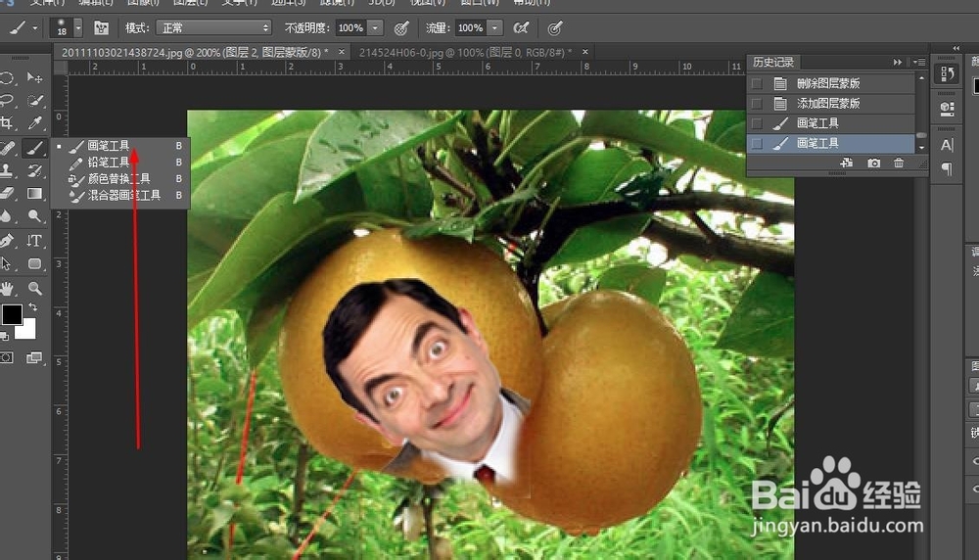Set history brush source for unhighlighted 画笔工具 state
979x560 pixels.
[757, 123]
